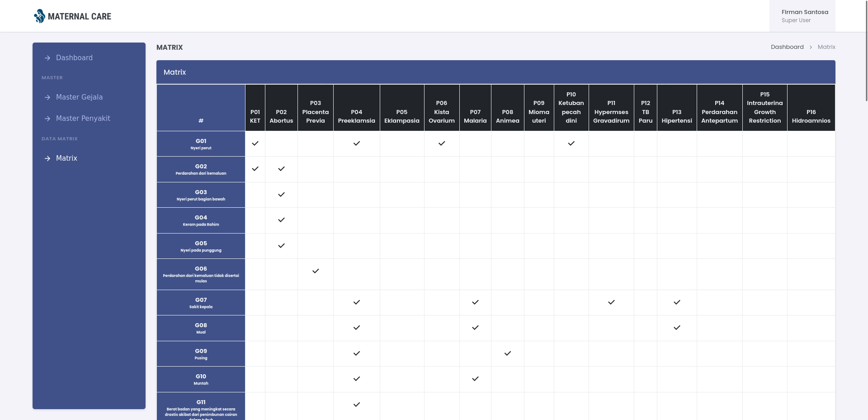868x420 pixels.
Task: Click the arrow icon beside Master Gejala
Action: pos(47,97)
